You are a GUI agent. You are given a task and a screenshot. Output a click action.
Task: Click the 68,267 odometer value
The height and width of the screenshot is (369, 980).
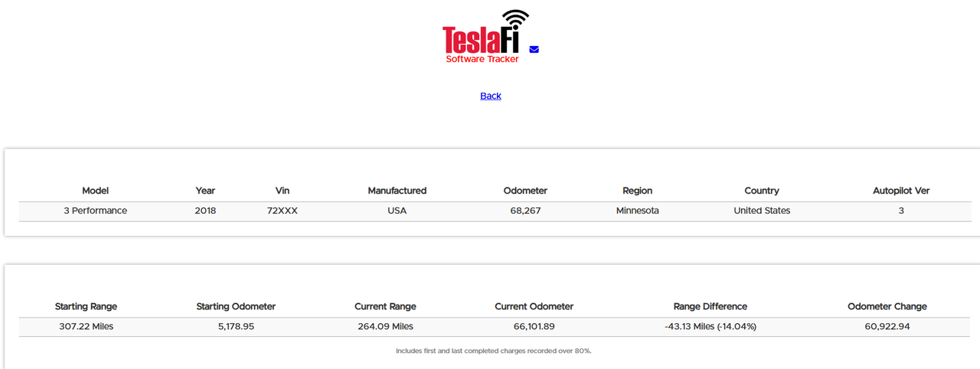(525, 211)
